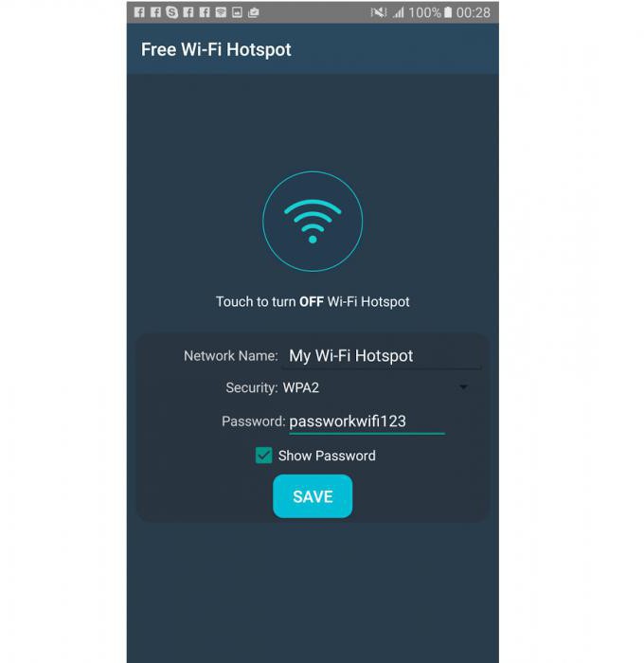Tap the battery icon in status bar

pos(448,12)
